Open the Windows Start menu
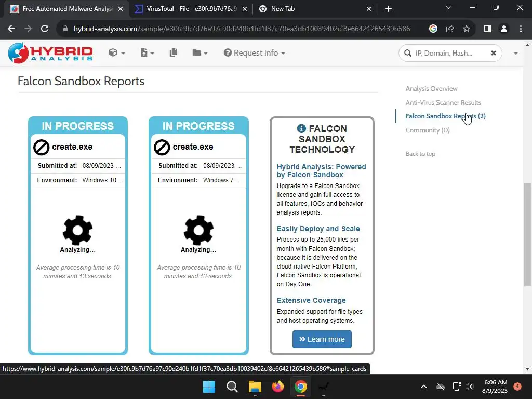The width and height of the screenshot is (532, 399). coord(209,387)
